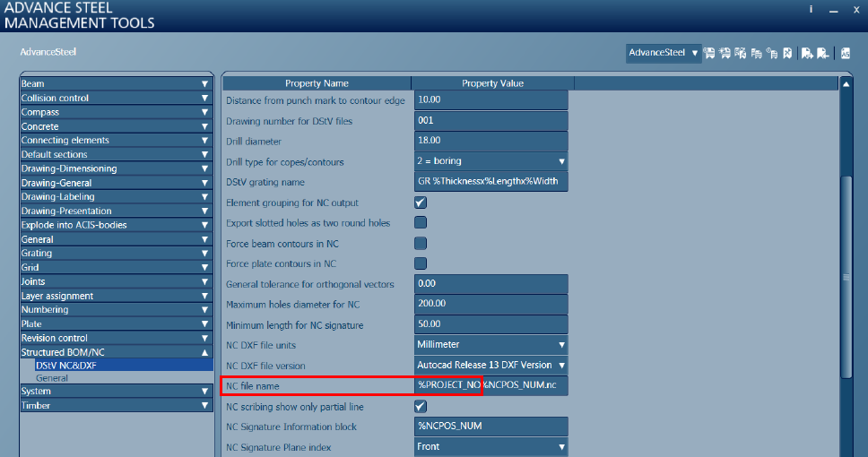
Task: Click the Distance from punch mark value field
Action: click(491, 99)
